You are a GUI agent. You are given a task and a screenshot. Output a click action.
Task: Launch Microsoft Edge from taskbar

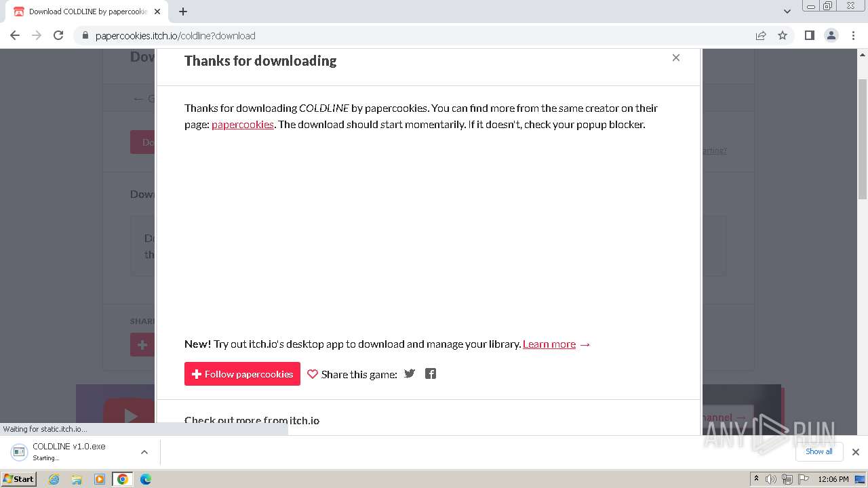coord(145,479)
